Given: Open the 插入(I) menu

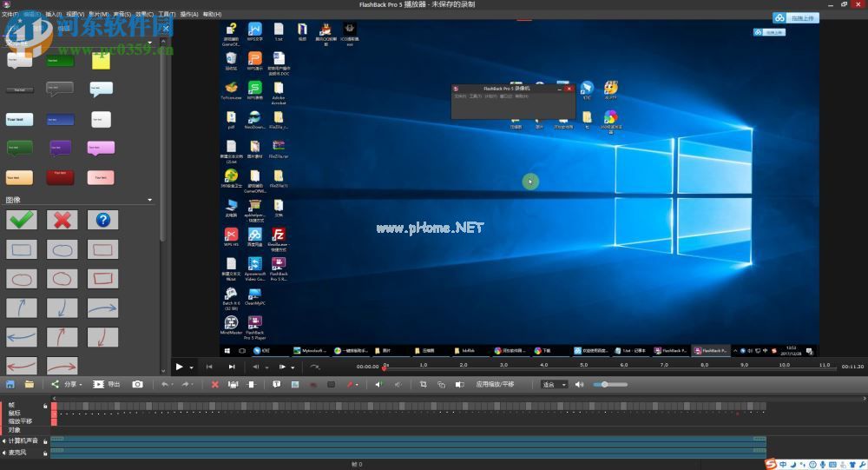Looking at the screenshot, I should click(x=53, y=15).
